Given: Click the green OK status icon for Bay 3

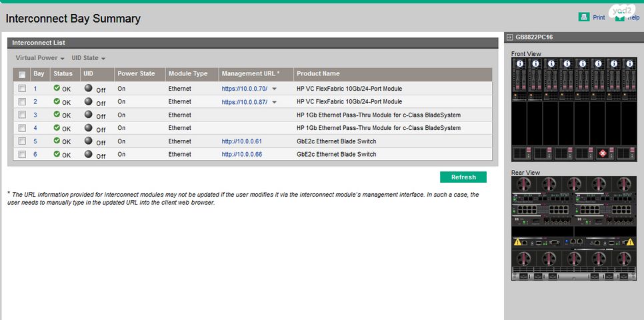Looking at the screenshot, I should [57, 115].
